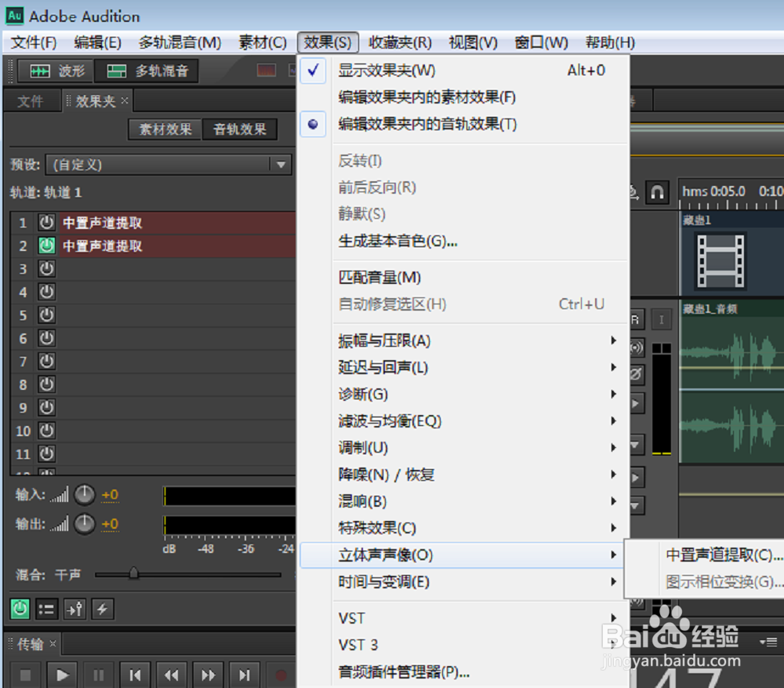
Task: Switch to the Files (文件) tab
Action: (31, 101)
